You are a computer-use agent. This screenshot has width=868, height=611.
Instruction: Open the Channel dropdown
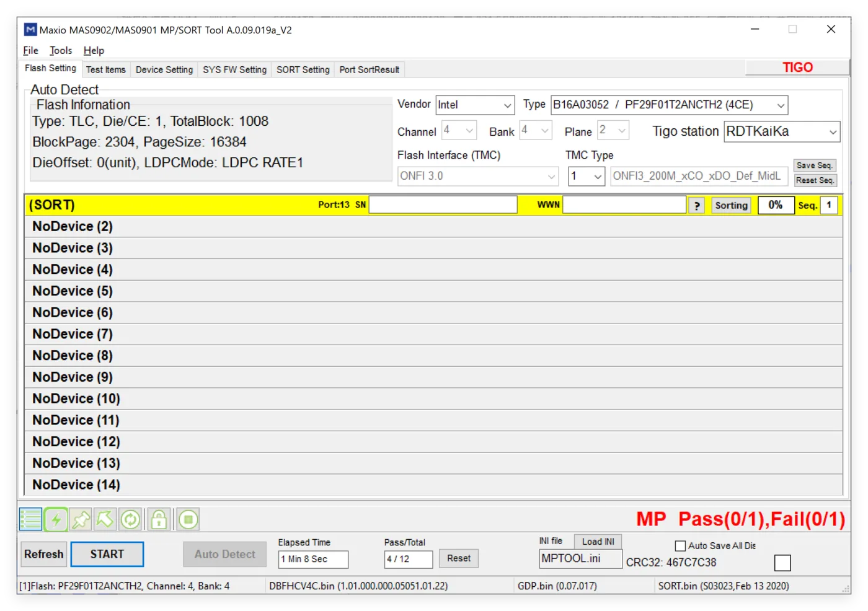pyautogui.click(x=459, y=131)
